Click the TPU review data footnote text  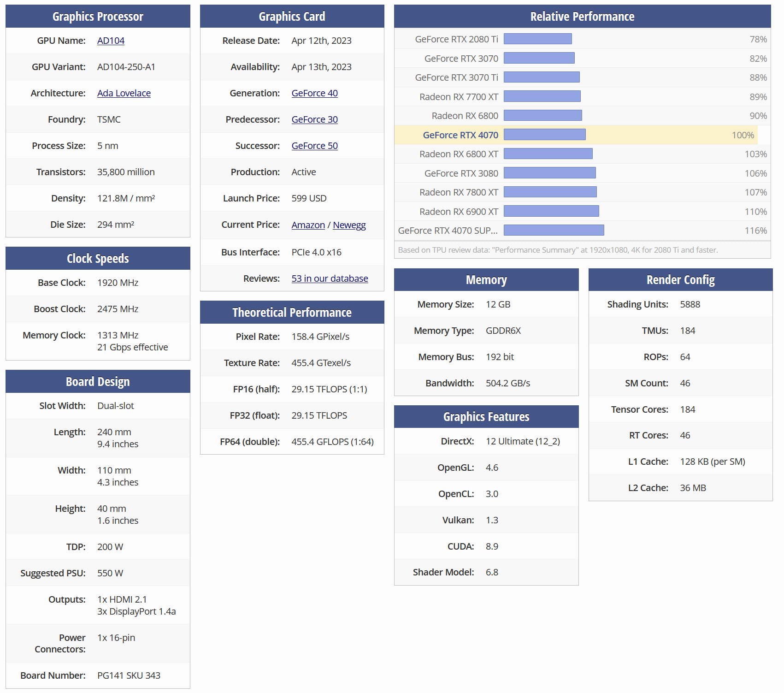coord(558,250)
